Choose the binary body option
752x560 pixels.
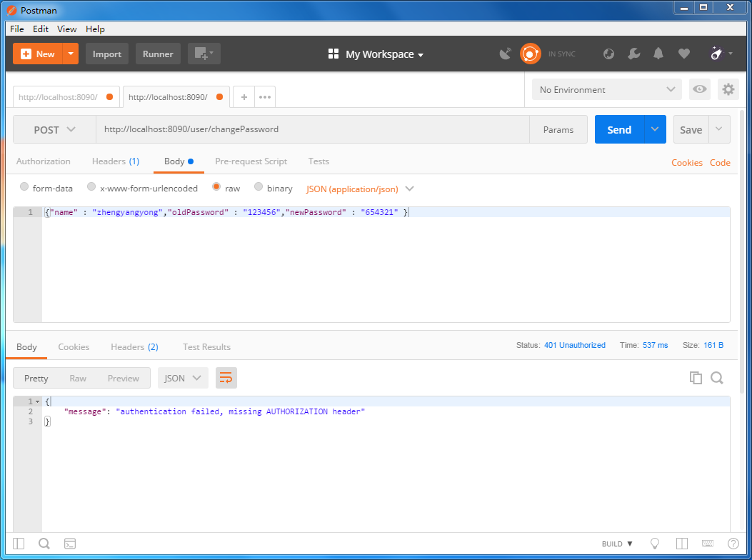[259, 188]
